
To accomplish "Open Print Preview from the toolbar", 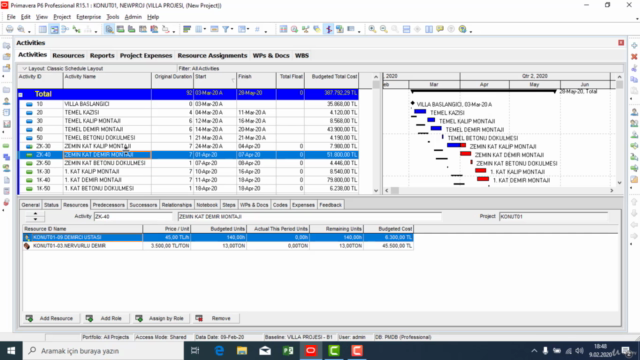I will pos(21,29).
